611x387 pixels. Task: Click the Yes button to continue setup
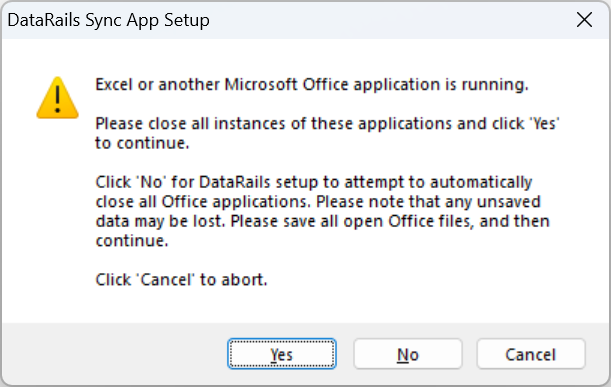coord(282,354)
